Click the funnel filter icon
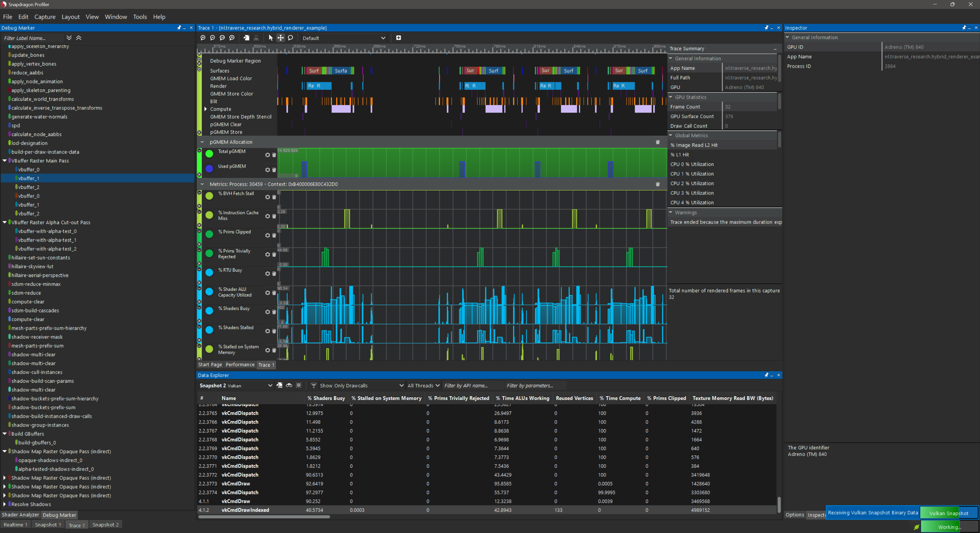980x533 pixels. click(313, 385)
